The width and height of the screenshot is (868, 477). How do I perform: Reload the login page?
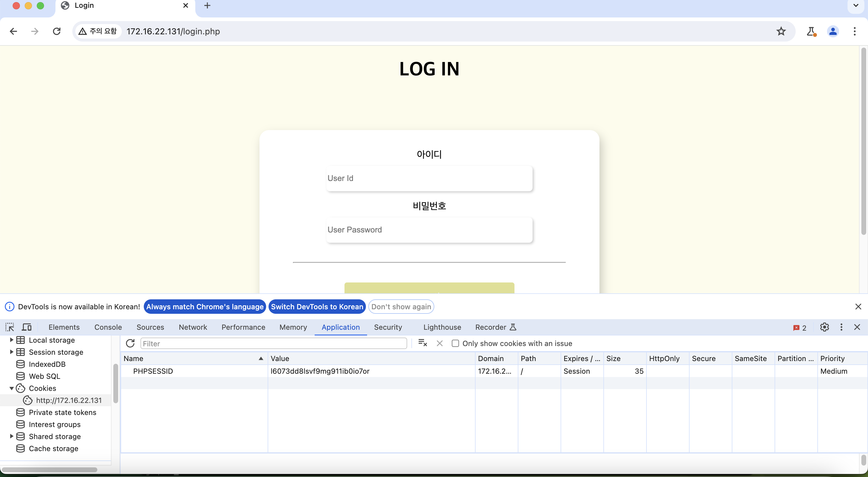(57, 31)
